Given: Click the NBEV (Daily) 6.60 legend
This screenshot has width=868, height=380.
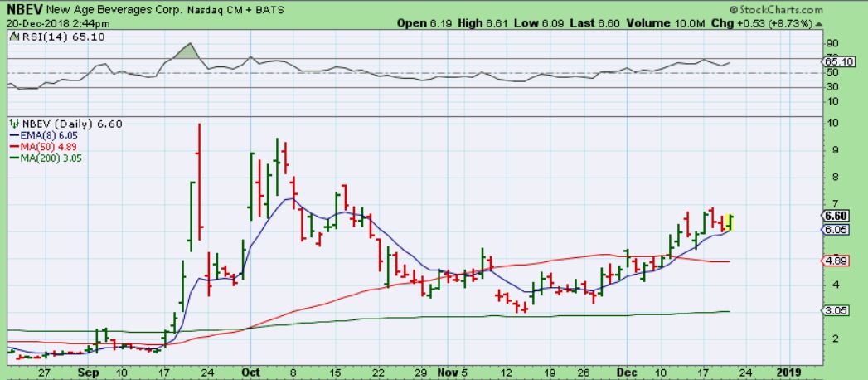Looking at the screenshot, I should 71,124.
